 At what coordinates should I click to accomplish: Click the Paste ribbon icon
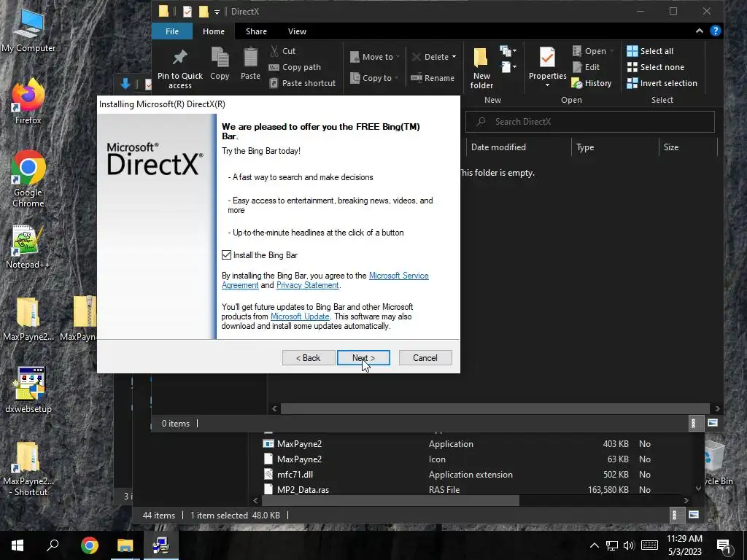[x=250, y=63]
